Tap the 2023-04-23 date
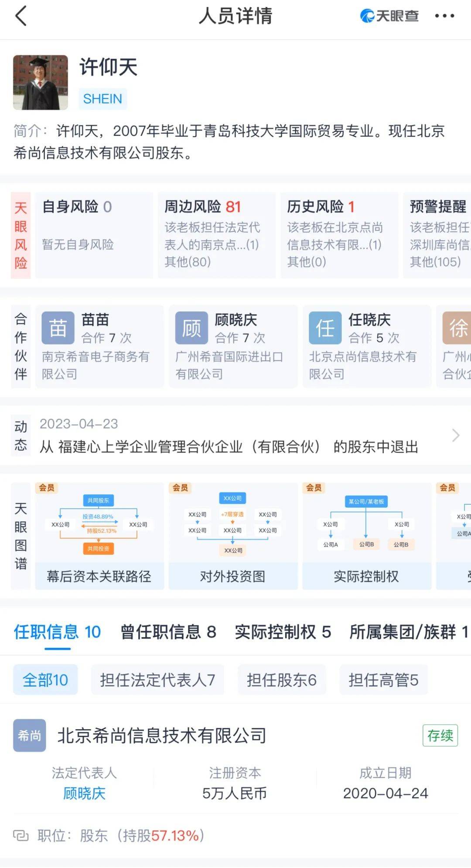Screen dimensions: 471x868 click(79, 424)
